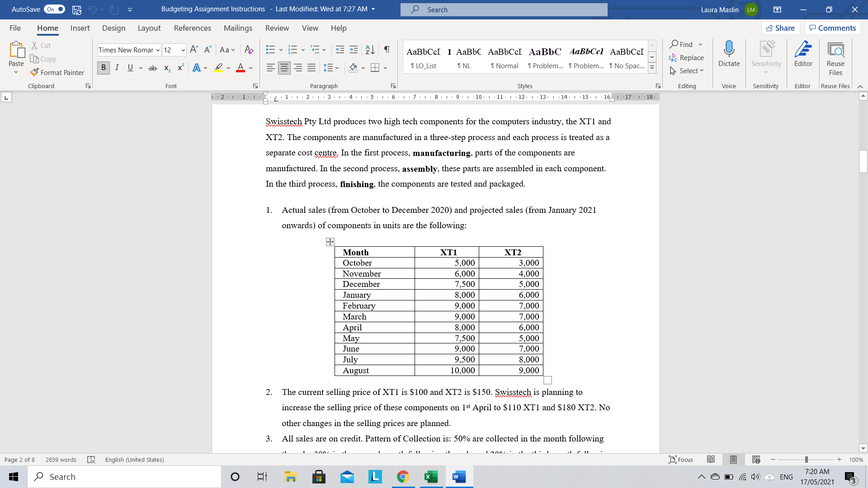Open Excel from the taskbar
868x488 pixels.
point(431,476)
